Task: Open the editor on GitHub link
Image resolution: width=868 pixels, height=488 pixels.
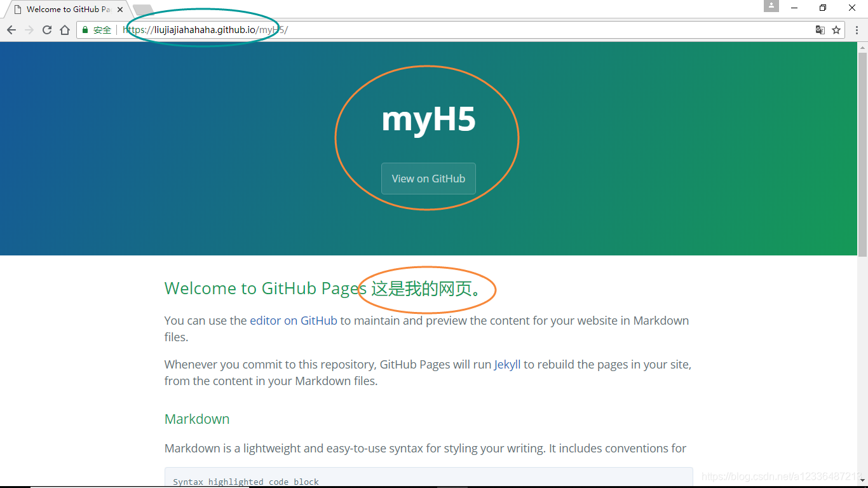Action: [x=294, y=320]
